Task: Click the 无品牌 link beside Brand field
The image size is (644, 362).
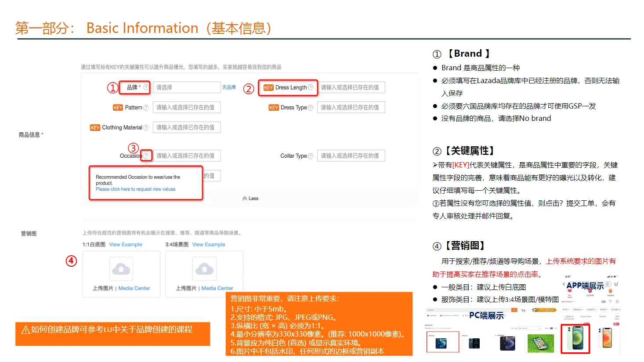Action: click(x=229, y=87)
